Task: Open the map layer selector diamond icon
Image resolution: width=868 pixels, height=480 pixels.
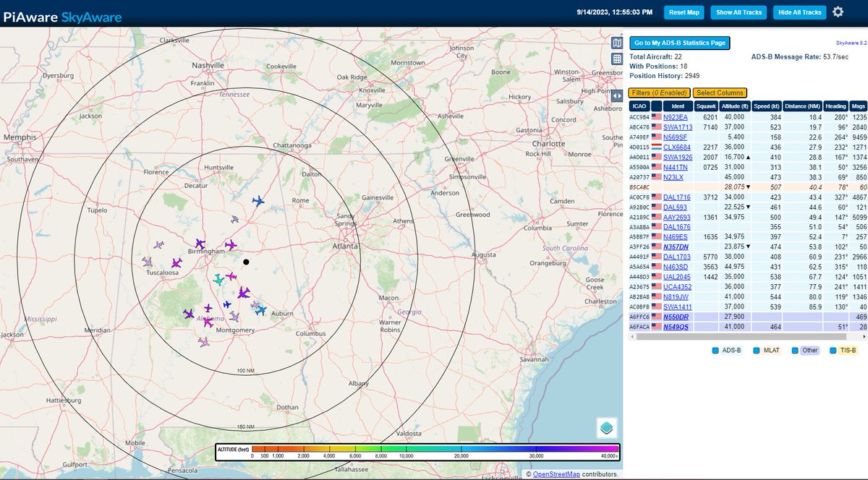Action: [608, 428]
